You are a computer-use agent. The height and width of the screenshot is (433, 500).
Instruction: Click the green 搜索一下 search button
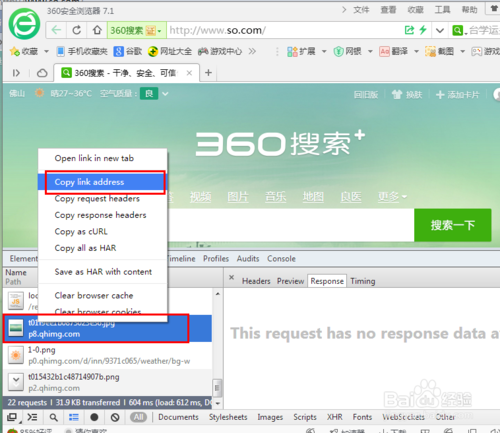453,225
